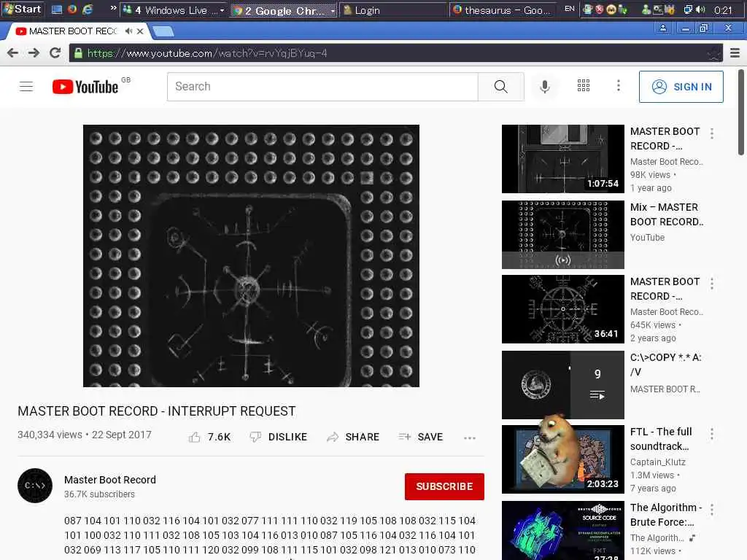The width and height of the screenshot is (747, 560).
Task: Open YouTube settings three-dot menu
Action: (x=619, y=86)
